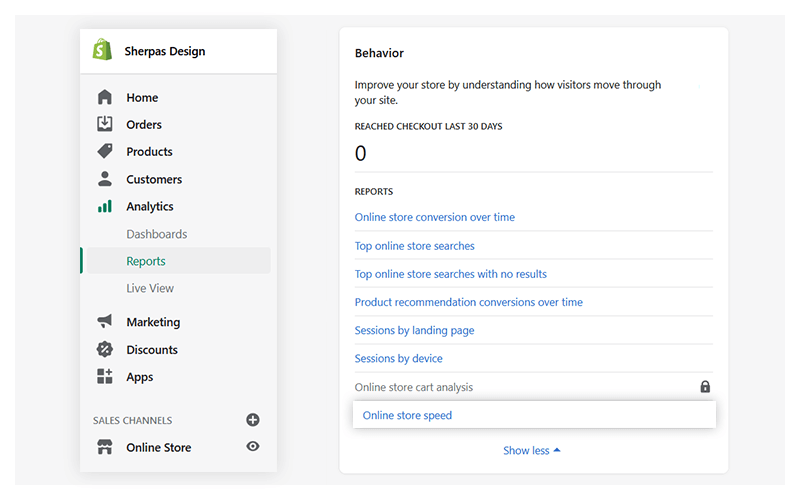This screenshot has width=800, height=500.
Task: Click the Home house icon
Action: 105,98
